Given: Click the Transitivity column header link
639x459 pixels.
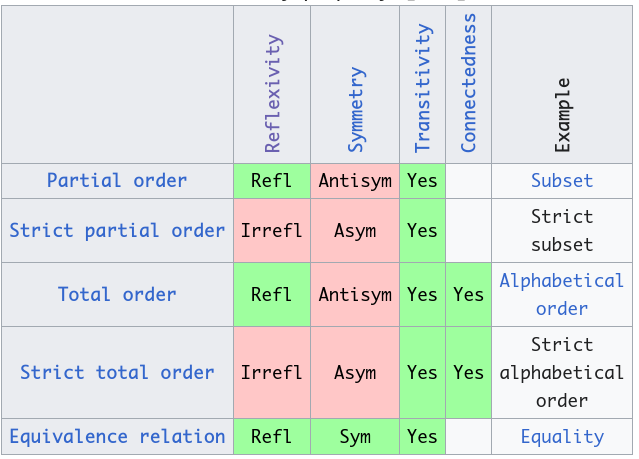Looking at the screenshot, I should pyautogui.click(x=423, y=88).
